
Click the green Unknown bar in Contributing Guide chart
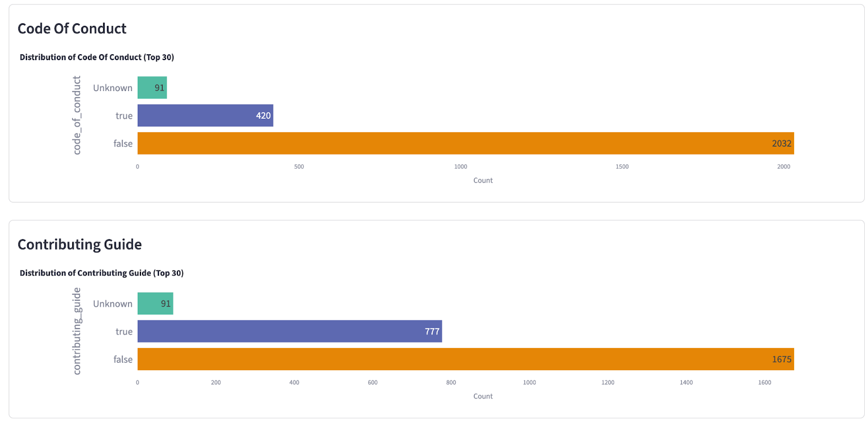click(x=155, y=304)
